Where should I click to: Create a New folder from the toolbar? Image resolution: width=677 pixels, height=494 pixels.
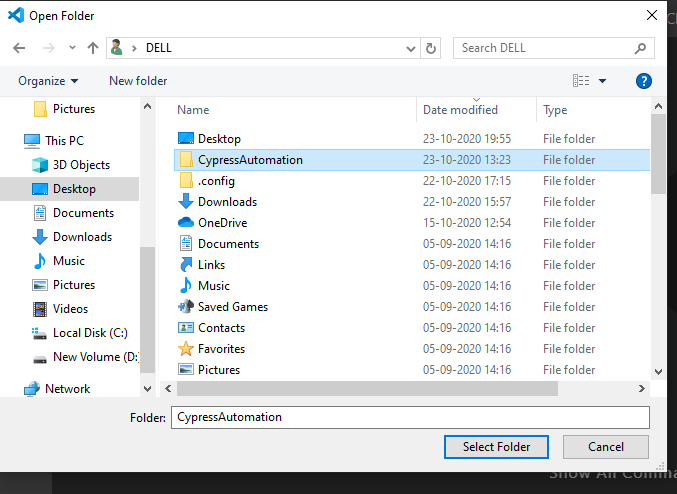click(x=138, y=81)
